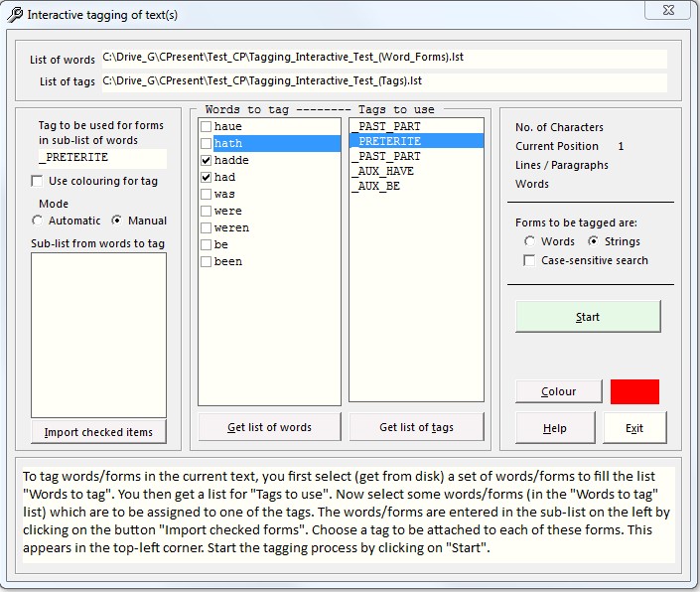
Task: Click 'Get list of words' button
Action: coord(269,427)
